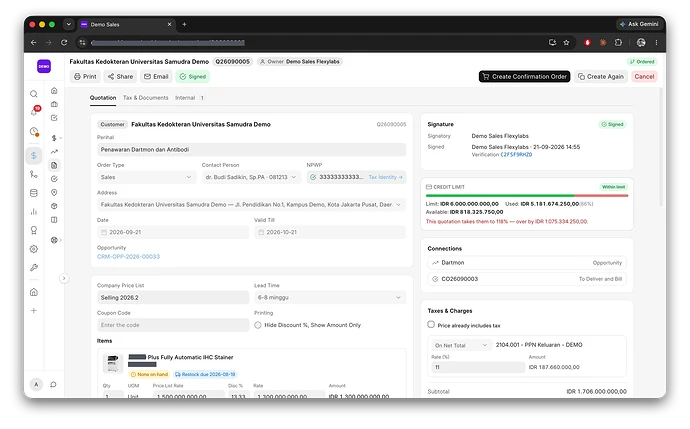Click the Date field 2026-09-21
Image resolution: width=690 pixels, height=429 pixels.
(173, 232)
